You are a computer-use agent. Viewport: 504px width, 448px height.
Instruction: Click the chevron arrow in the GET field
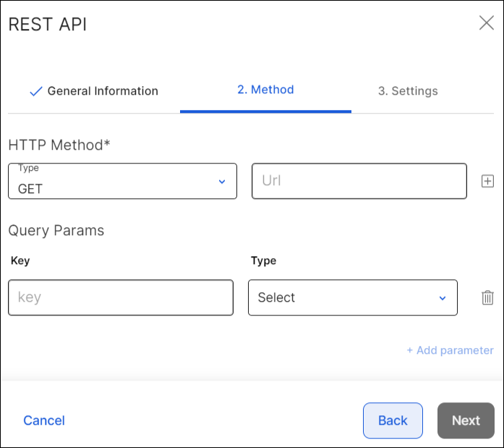click(222, 182)
